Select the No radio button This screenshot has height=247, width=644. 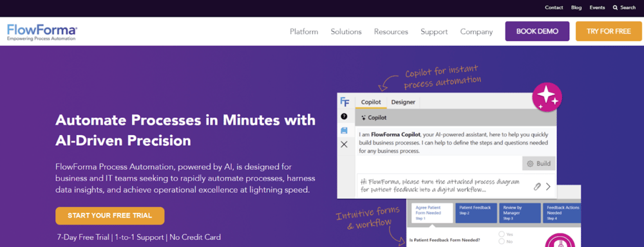click(501, 241)
